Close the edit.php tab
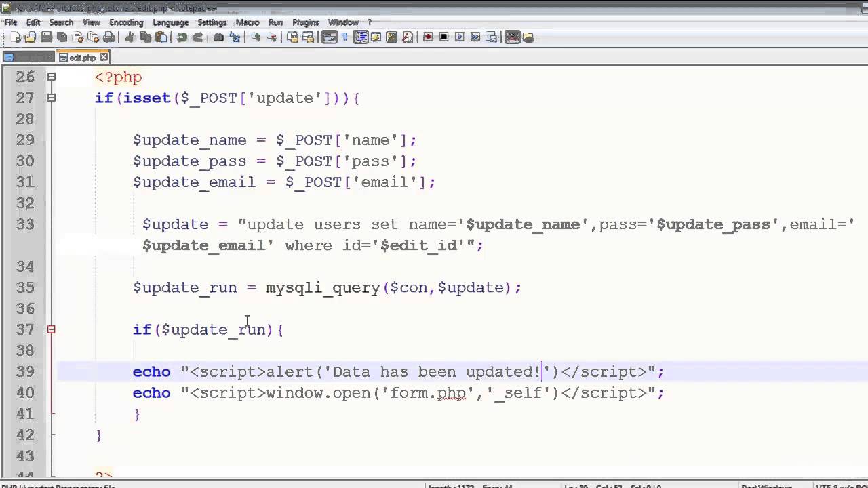Image resolution: width=868 pixels, height=488 pixels. pyautogui.click(x=104, y=58)
